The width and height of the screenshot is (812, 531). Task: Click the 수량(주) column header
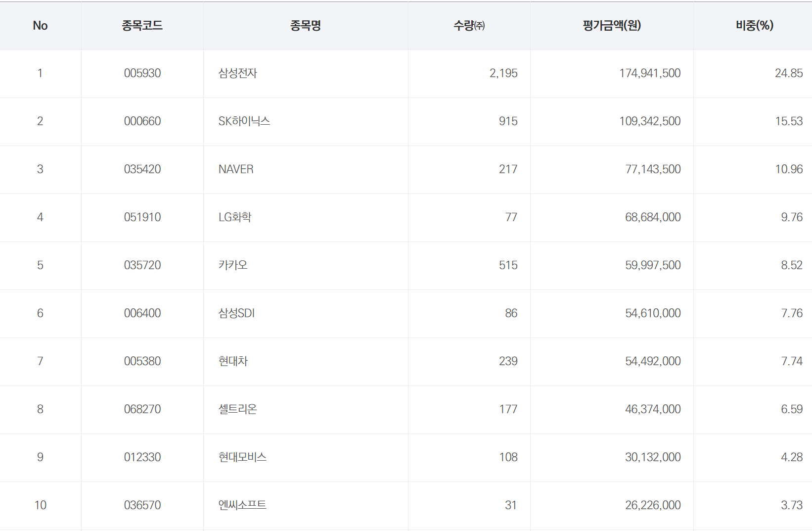[469, 25]
